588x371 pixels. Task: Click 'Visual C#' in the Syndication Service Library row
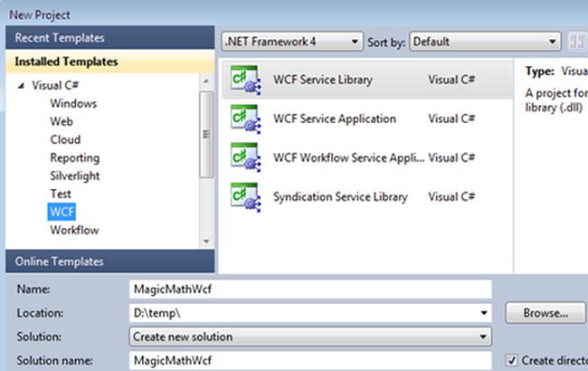pos(451,196)
